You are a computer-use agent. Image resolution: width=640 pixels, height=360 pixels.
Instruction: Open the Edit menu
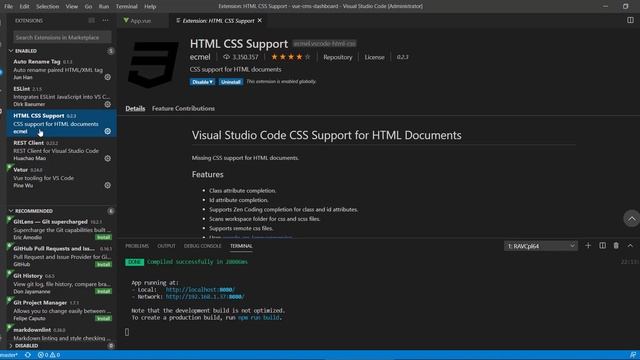[24, 6]
